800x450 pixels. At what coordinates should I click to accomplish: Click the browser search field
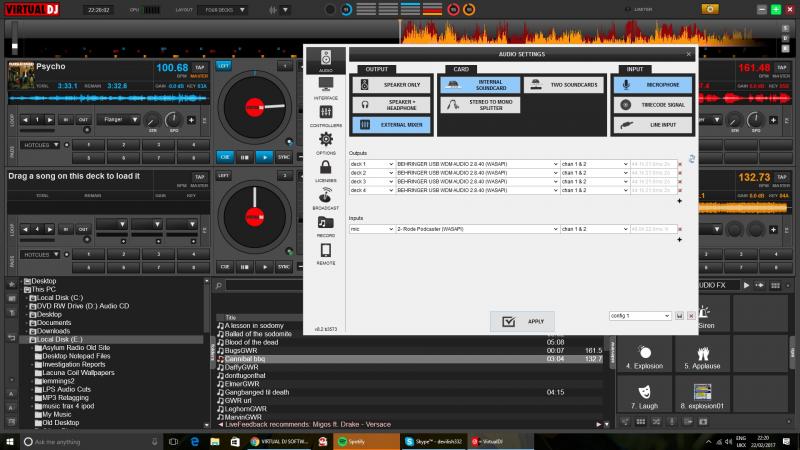[x=264, y=286]
